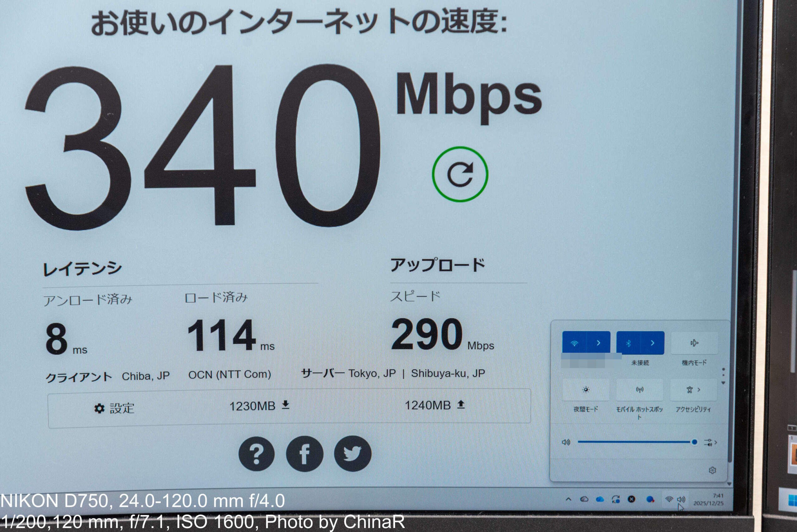
Task: Expand the Bluetooth devices chevron
Action: point(653,343)
